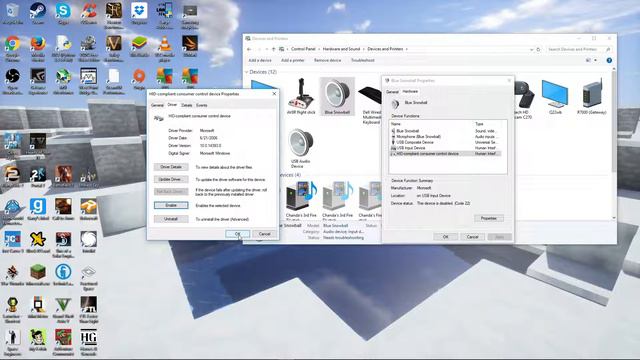Confirm OK in HID device properties
The image size is (640, 360).
coord(237,234)
